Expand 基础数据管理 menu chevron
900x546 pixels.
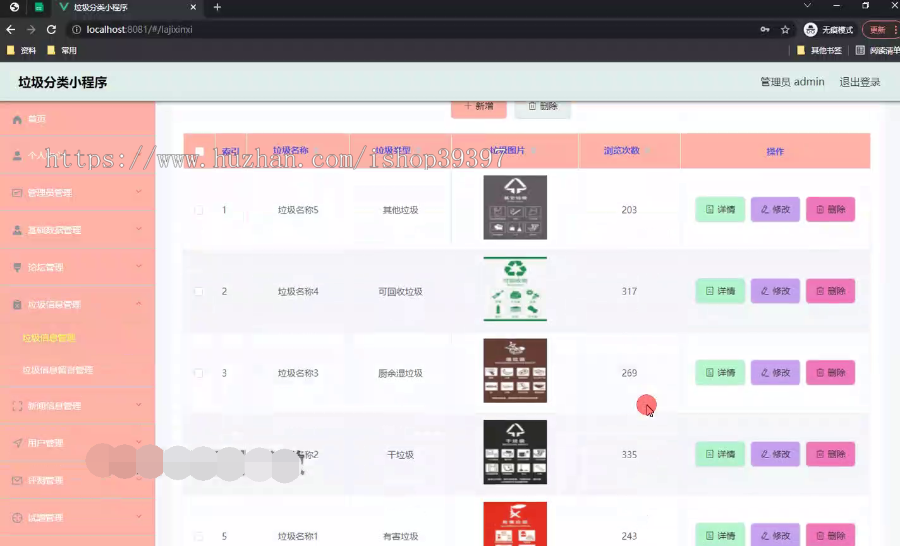pos(138,229)
